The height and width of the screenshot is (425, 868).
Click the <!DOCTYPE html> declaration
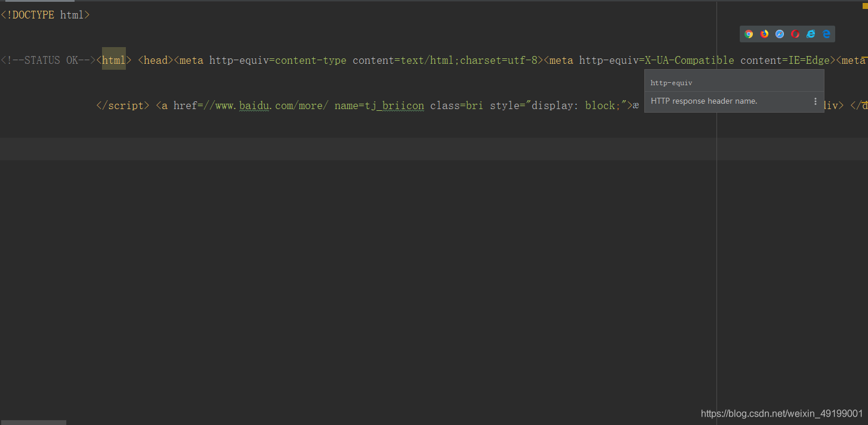point(45,15)
